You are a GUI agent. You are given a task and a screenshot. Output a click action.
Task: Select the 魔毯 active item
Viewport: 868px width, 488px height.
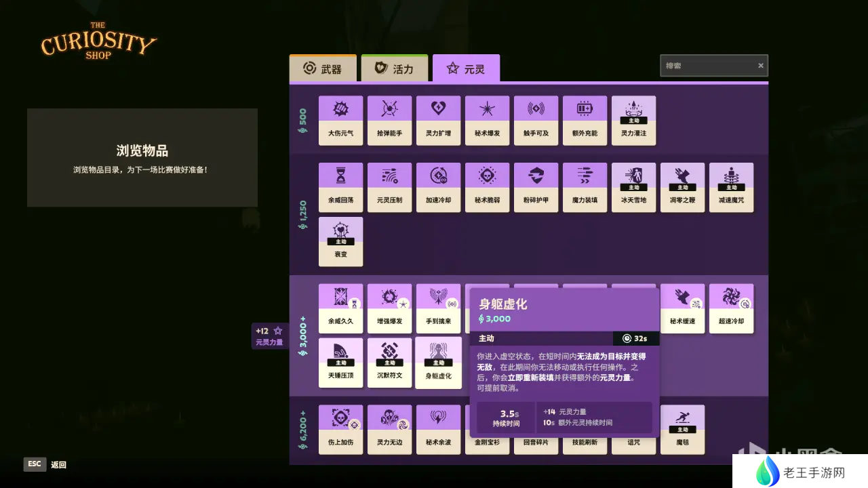pyautogui.click(x=682, y=429)
